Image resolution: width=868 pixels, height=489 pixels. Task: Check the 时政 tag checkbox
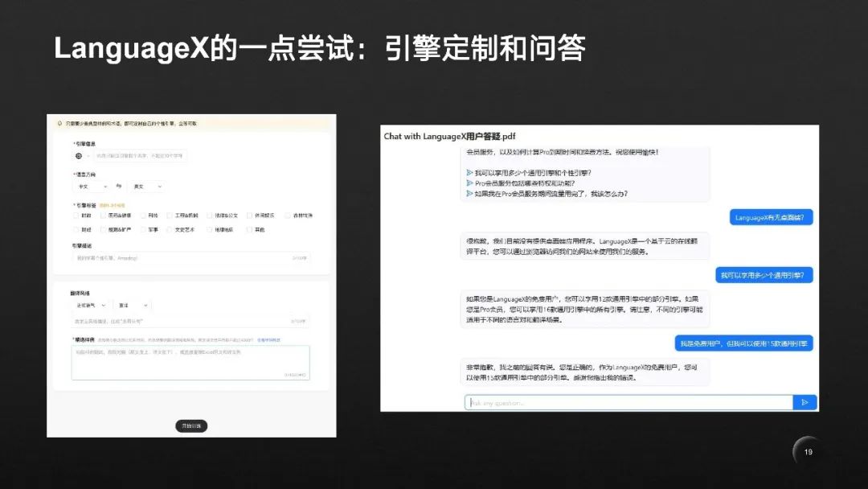[76, 216]
